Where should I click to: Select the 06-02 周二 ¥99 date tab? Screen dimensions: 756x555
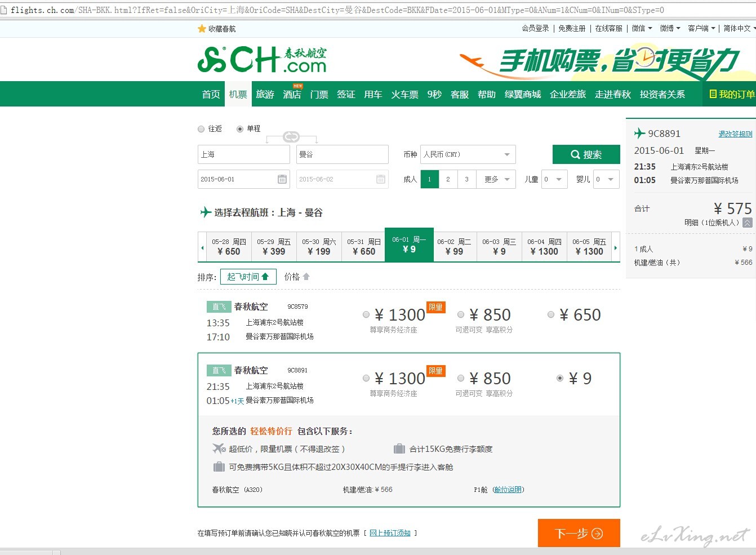point(454,247)
